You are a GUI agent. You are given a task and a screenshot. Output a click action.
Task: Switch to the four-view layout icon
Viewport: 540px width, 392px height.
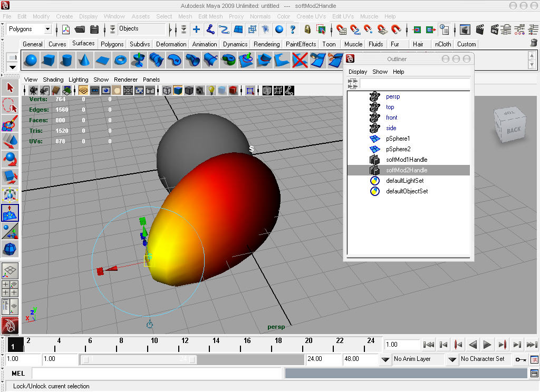coord(10,288)
